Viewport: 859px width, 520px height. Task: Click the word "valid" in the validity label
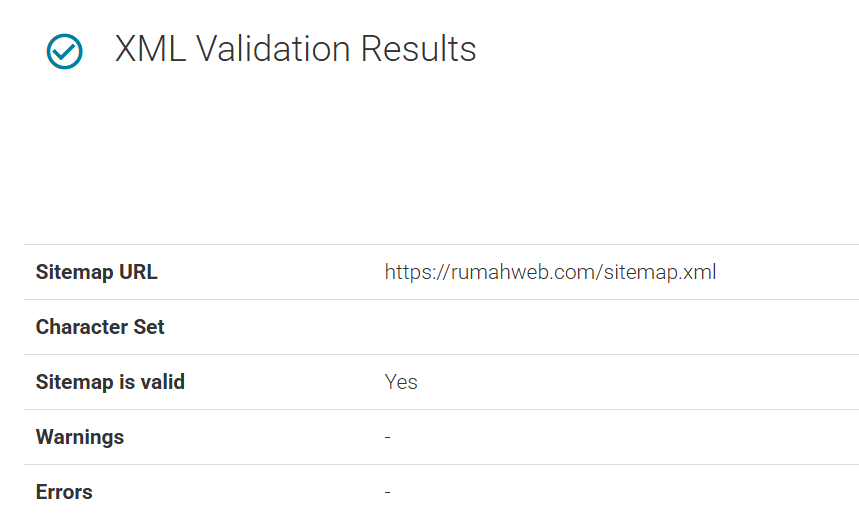pyautogui.click(x=164, y=382)
